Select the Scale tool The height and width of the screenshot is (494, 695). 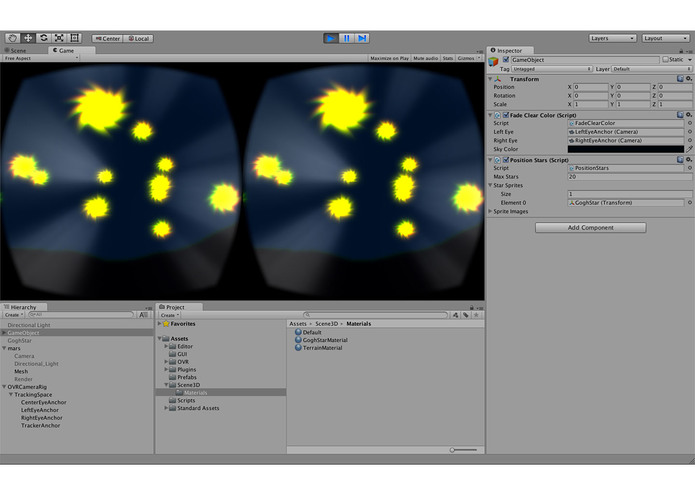(x=59, y=38)
